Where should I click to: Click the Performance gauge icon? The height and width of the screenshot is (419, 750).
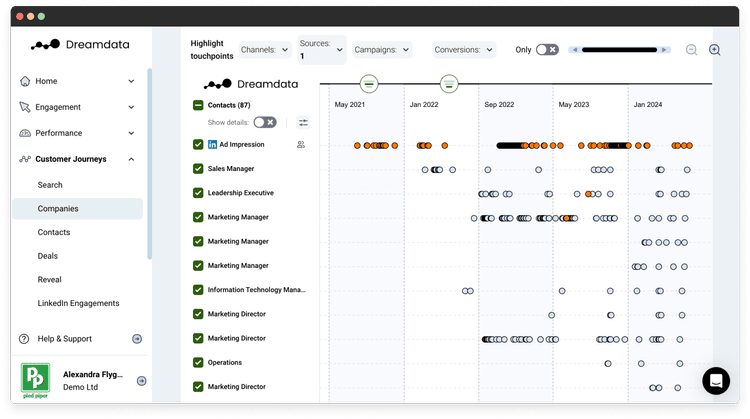[25, 133]
